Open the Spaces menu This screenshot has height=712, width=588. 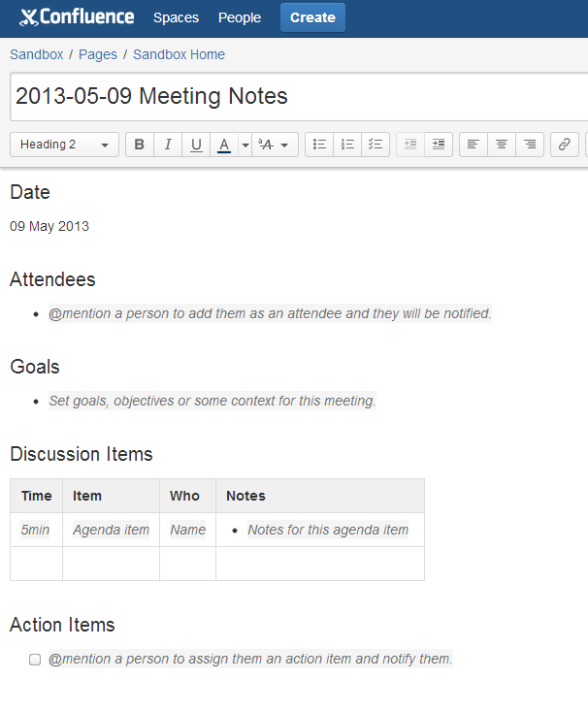176,17
